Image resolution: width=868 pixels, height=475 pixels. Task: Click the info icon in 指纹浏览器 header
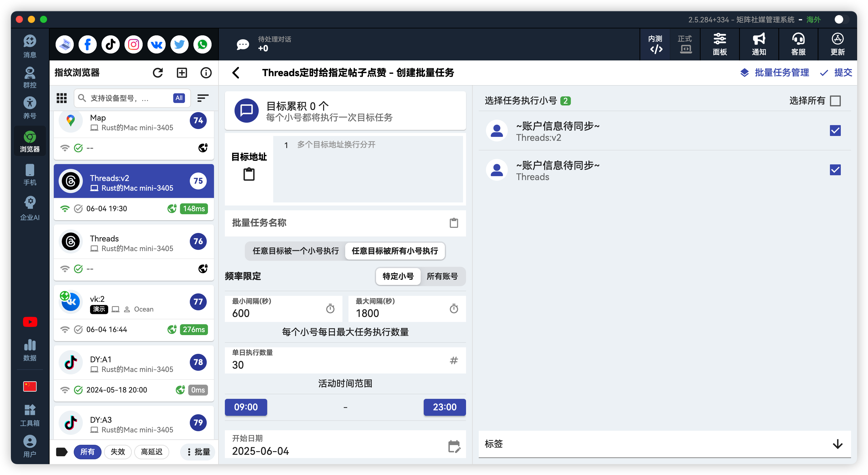point(206,73)
